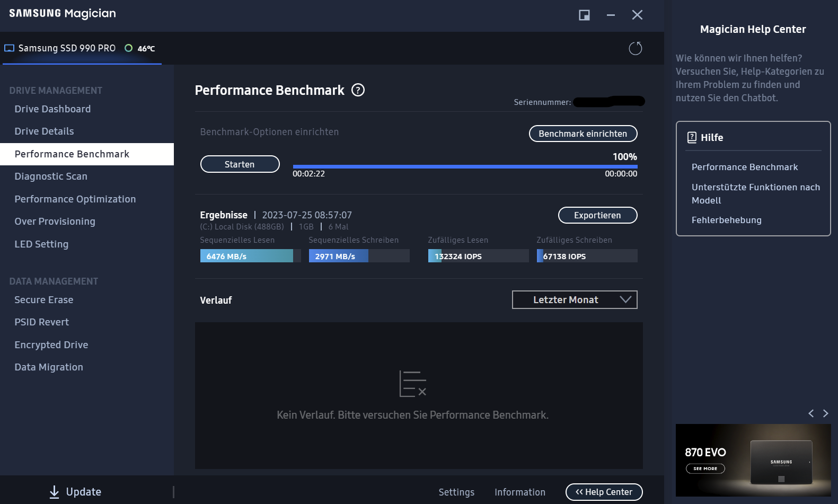Toggle the mini-mode window icon in title bar
838x504 pixels.
coord(584,15)
